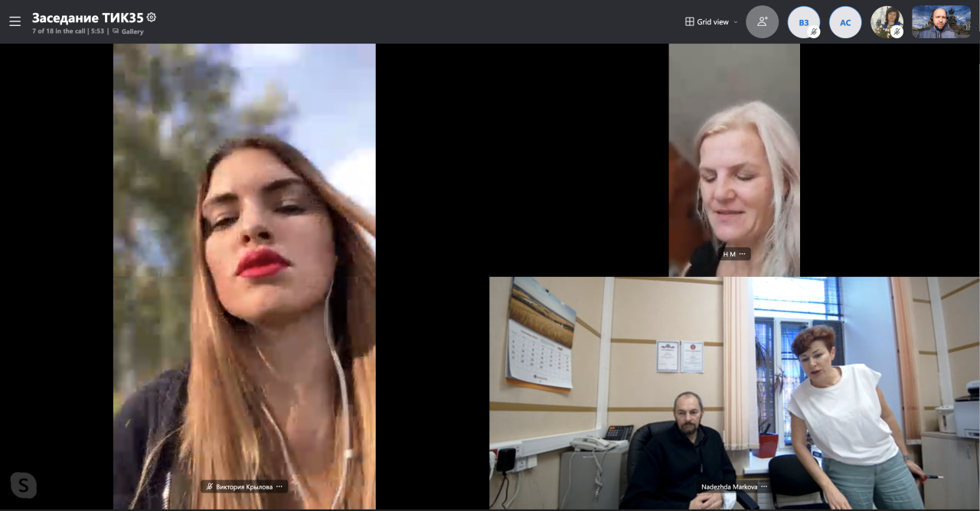Image resolution: width=980 pixels, height=511 pixels.
Task: Select the man's video thumbnail in top bar
Action: (941, 22)
